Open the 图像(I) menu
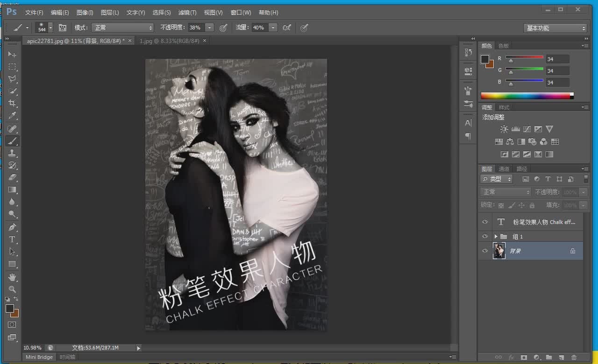 click(85, 13)
